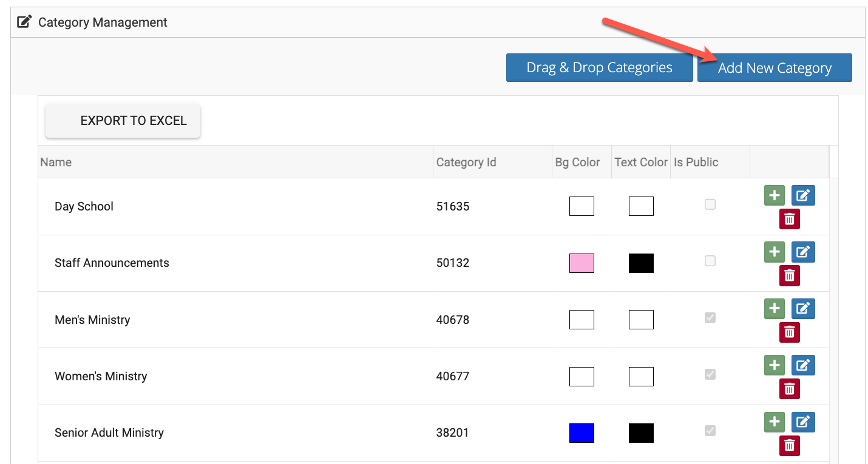Click black Text Color swatch for Staff Announcements
The image size is (868, 464).
pyautogui.click(x=641, y=263)
